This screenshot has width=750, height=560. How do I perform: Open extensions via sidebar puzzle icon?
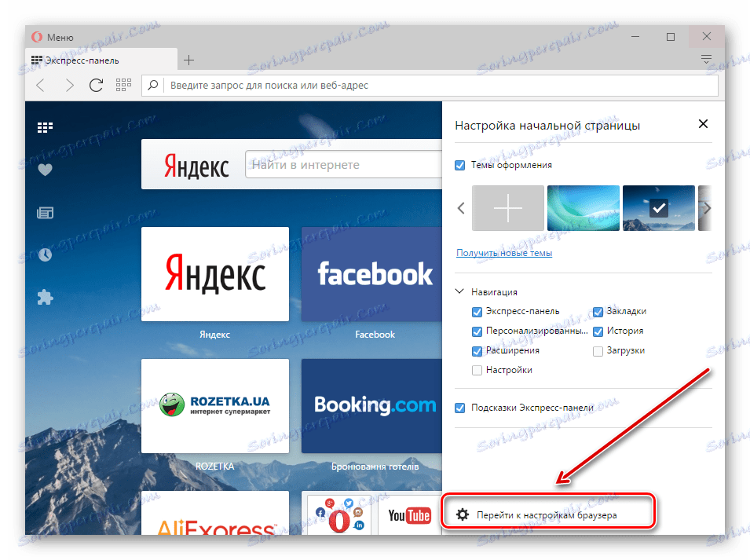click(x=45, y=298)
